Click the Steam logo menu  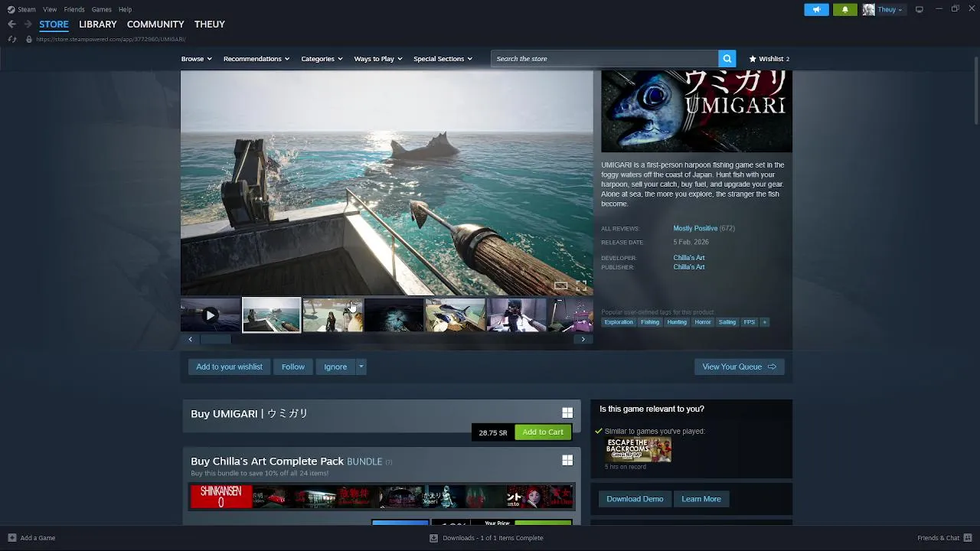[x=21, y=9]
